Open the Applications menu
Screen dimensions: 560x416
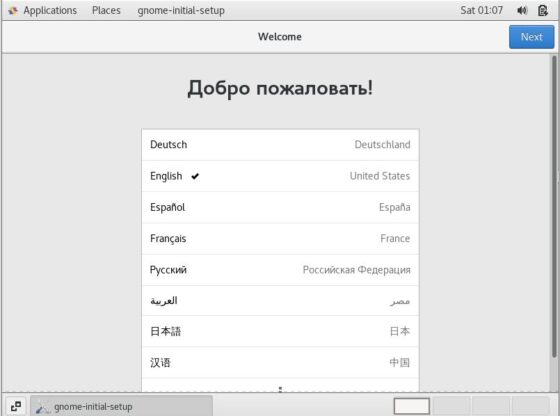[50, 10]
